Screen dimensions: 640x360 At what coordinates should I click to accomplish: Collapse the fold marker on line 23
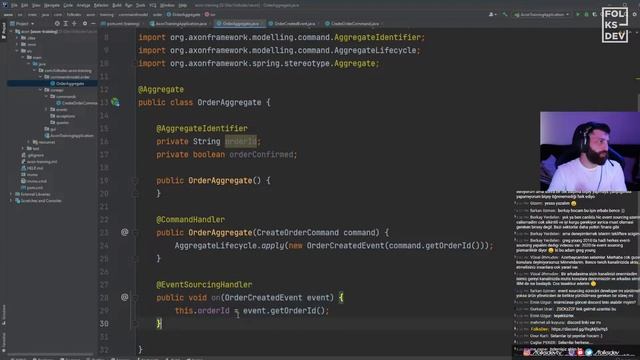(135, 233)
